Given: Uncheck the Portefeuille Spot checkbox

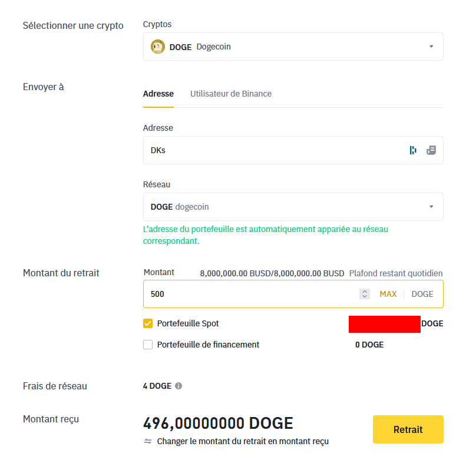Looking at the screenshot, I should (148, 323).
